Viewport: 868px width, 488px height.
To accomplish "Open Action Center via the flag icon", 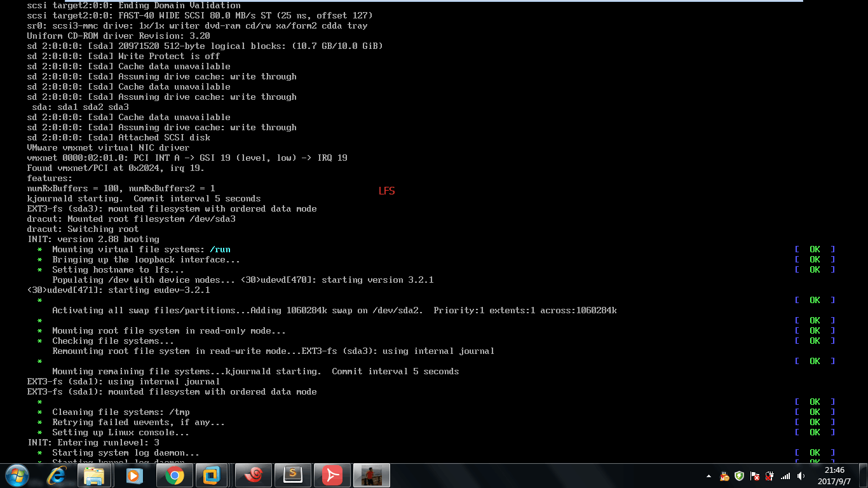I will click(x=754, y=476).
